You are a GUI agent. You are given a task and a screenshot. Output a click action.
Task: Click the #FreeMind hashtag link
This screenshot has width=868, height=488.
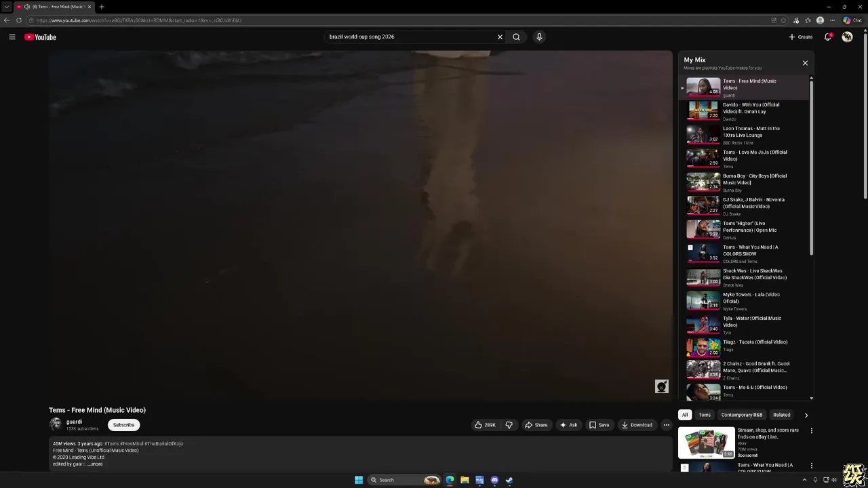click(x=132, y=443)
